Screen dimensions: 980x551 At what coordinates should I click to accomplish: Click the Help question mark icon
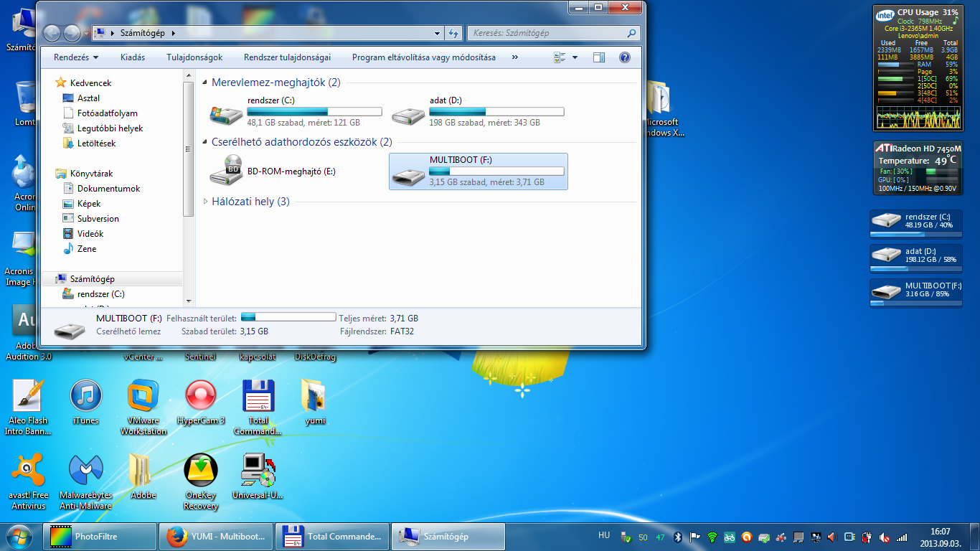coord(624,57)
